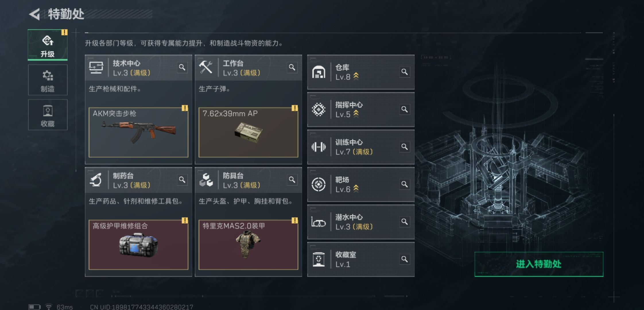Select the AKM突击步枪 item card
644x310 pixels.
138,132
